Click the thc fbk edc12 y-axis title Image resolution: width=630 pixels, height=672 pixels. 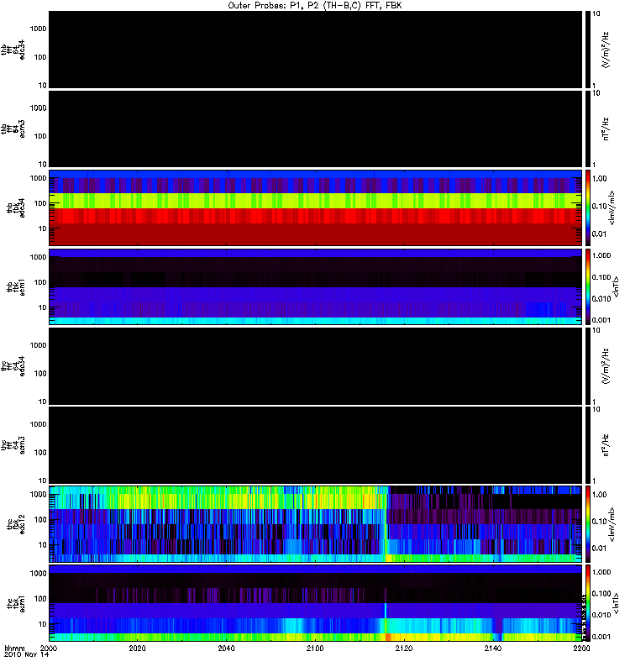16,523
